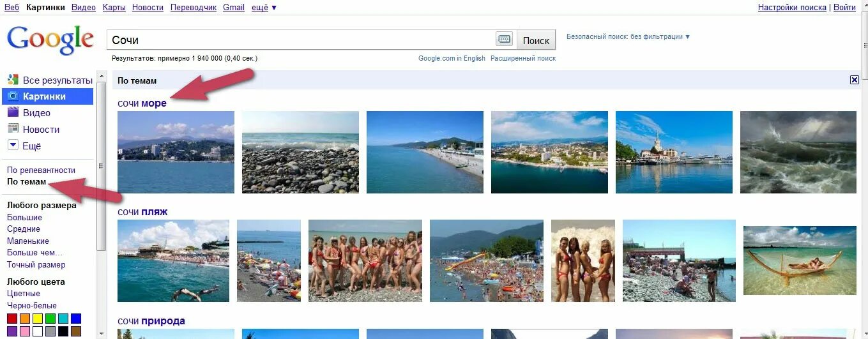Open the Видео film icon in sidebar

(x=13, y=112)
